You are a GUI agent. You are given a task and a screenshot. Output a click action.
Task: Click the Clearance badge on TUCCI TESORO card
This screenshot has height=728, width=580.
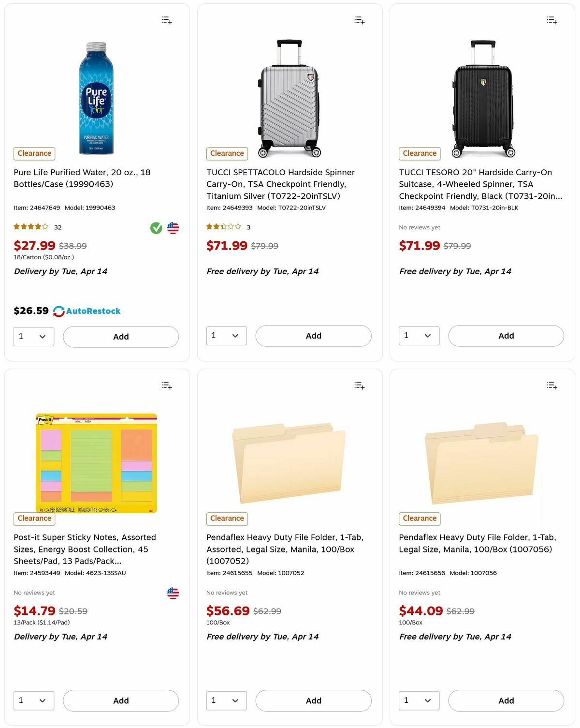419,153
